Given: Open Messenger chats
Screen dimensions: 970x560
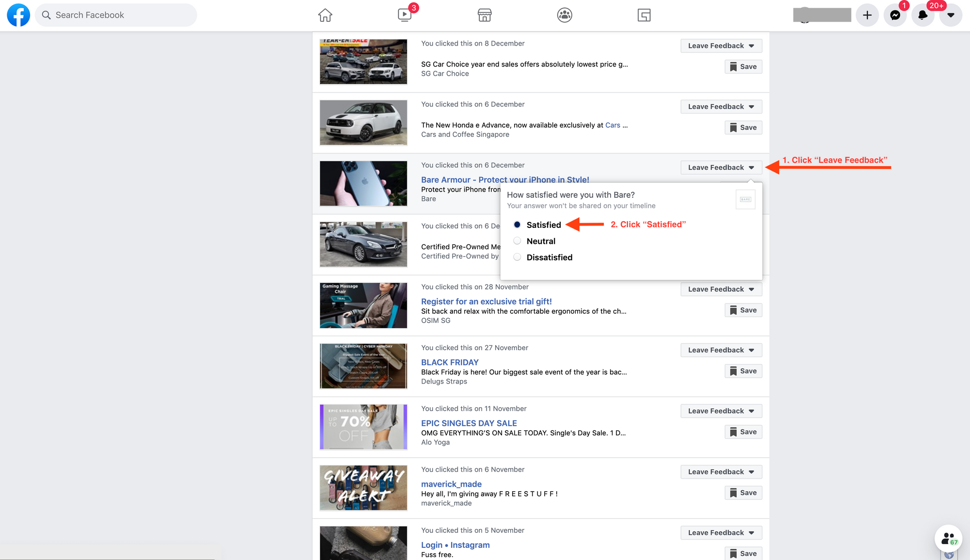Looking at the screenshot, I should pyautogui.click(x=895, y=15).
